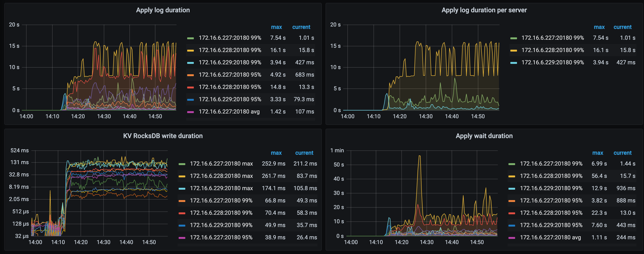644x254 pixels.
Task: Open the Apply log duration per server title
Action: (x=484, y=10)
